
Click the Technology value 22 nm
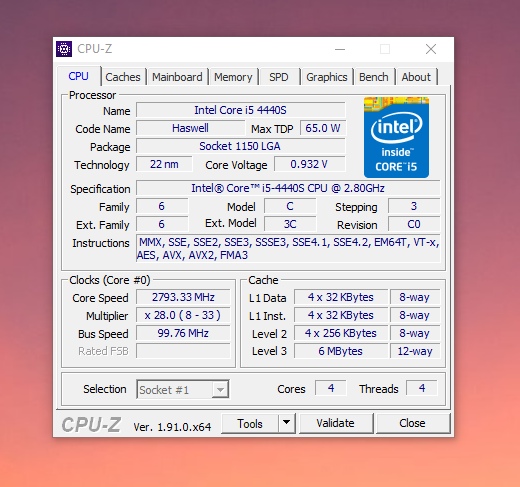[164, 164]
